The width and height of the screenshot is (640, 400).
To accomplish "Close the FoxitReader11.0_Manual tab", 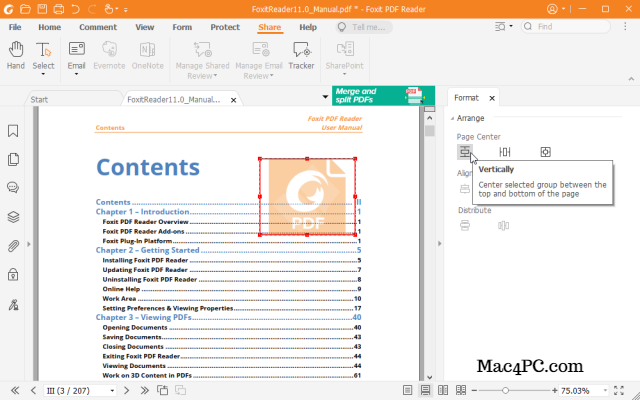I will click(233, 100).
